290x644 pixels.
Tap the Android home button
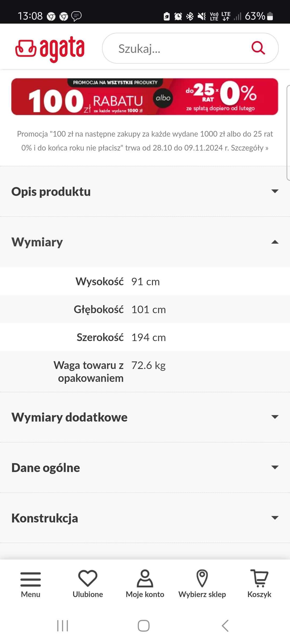coord(144,626)
